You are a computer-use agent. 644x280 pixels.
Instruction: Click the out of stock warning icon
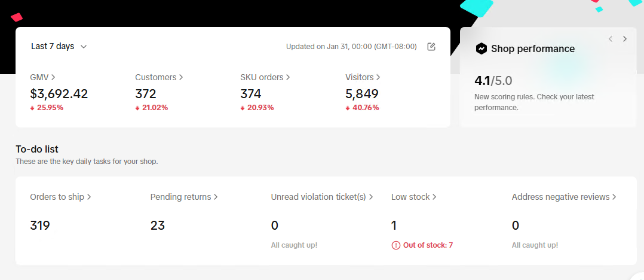tap(396, 245)
